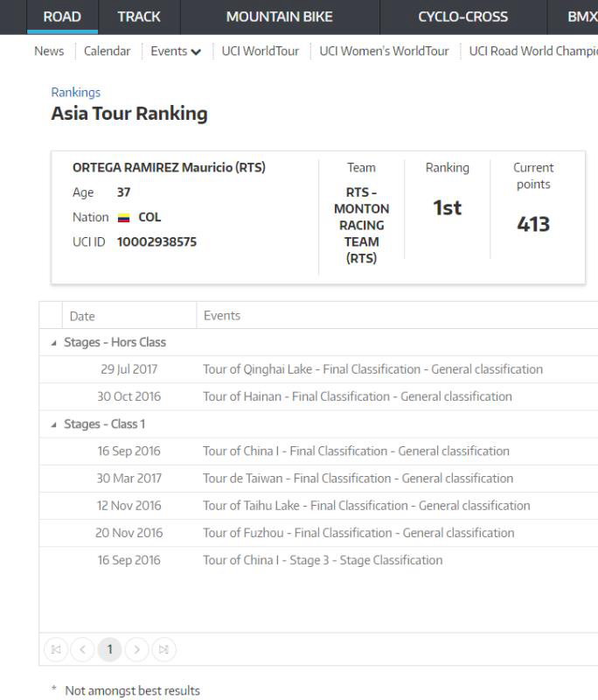Select the Tour of Qinghai Lake row
Screen dimensions: 598x700
point(372,369)
